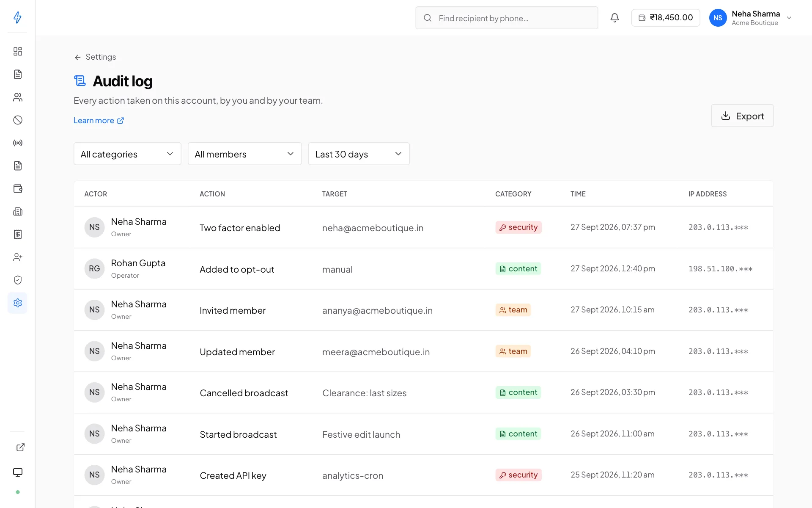Focus the Find recipient by phone search field
Image resolution: width=812 pixels, height=508 pixels.
pyautogui.click(x=507, y=18)
